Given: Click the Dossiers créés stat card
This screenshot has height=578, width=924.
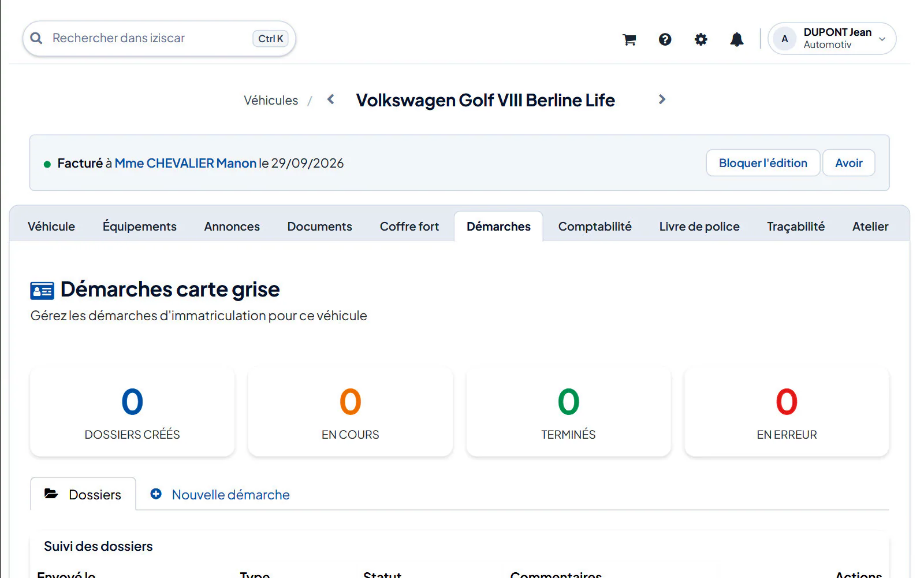Looking at the screenshot, I should [132, 412].
